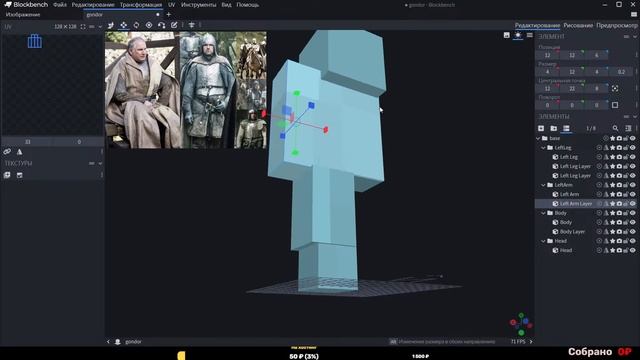Switch to the Рисование mode tab
Screen dimensions: 640x360
point(578,25)
